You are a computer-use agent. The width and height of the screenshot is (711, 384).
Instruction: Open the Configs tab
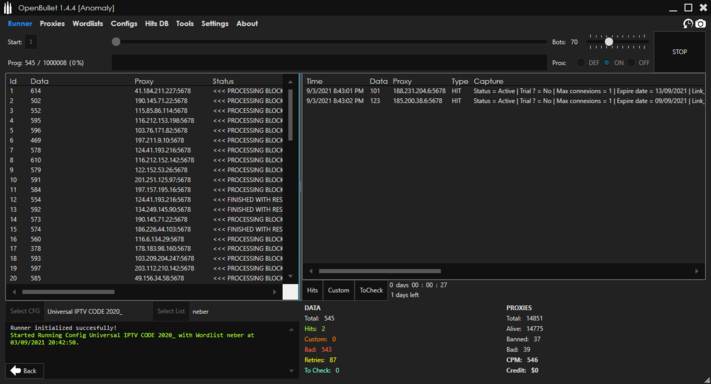pos(124,24)
